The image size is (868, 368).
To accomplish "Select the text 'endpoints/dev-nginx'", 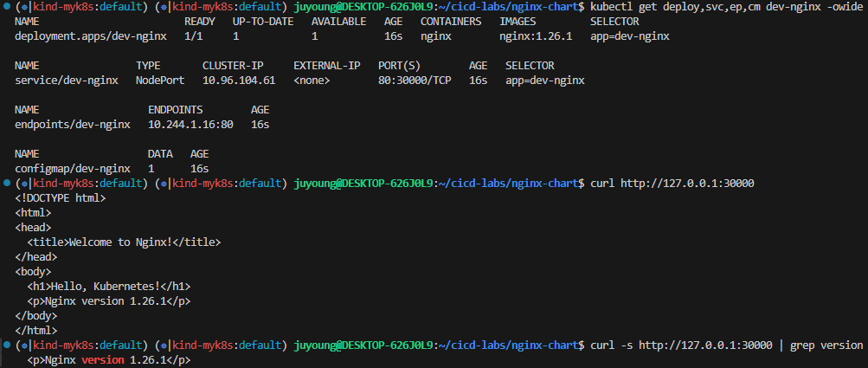I will coord(73,125).
